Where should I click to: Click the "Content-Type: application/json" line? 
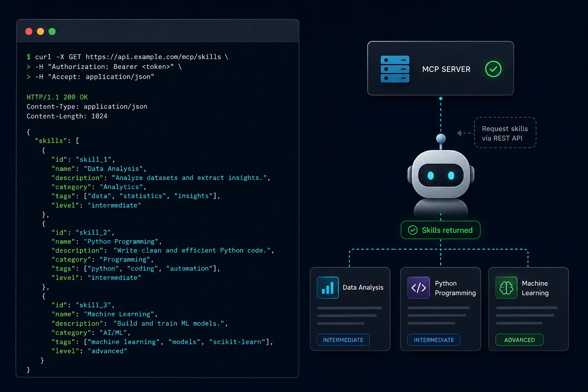87,106
